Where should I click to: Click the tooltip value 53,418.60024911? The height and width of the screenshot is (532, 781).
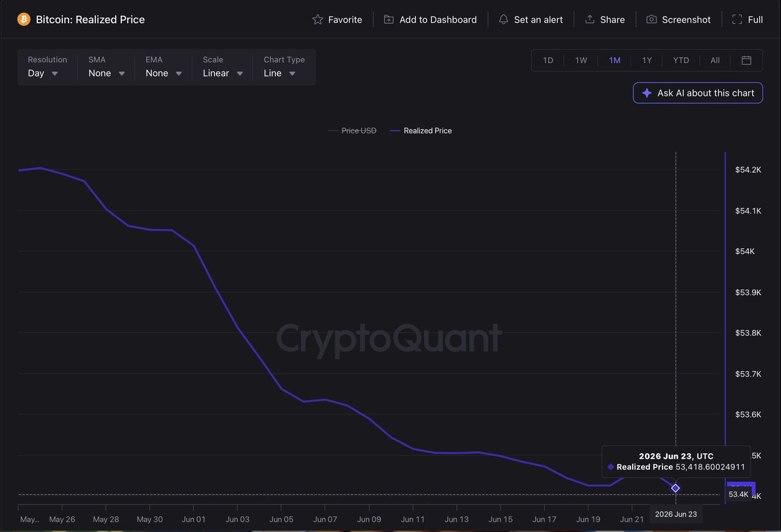(x=710, y=467)
